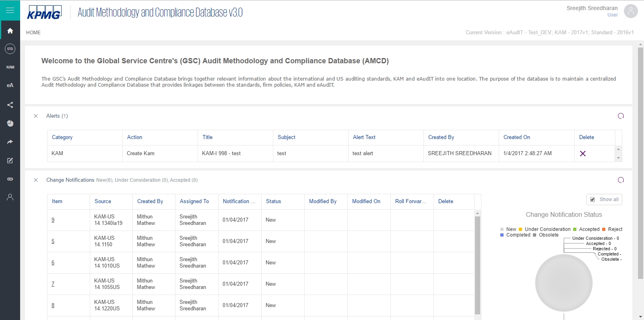Sort notifications by Modified On column
This screenshot has height=320, width=644.
click(x=366, y=202)
